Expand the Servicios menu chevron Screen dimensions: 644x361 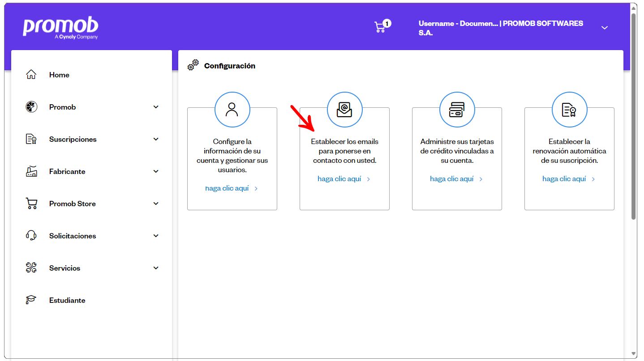[156, 268]
